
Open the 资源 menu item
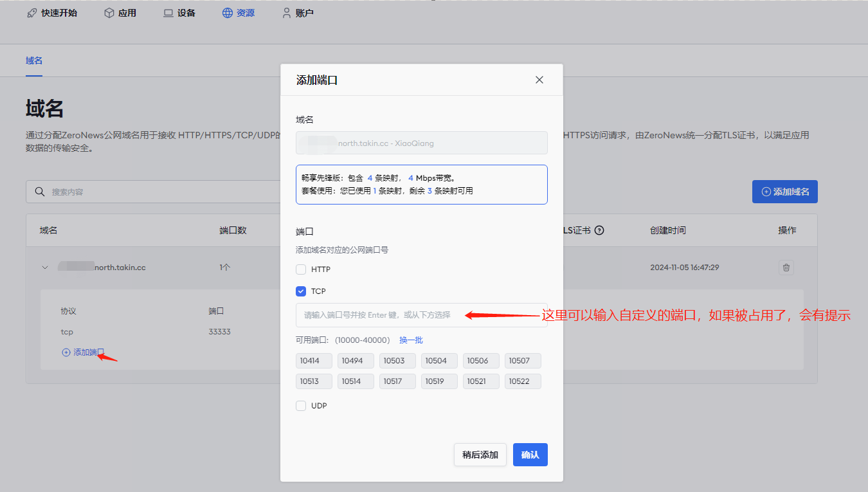click(x=239, y=13)
